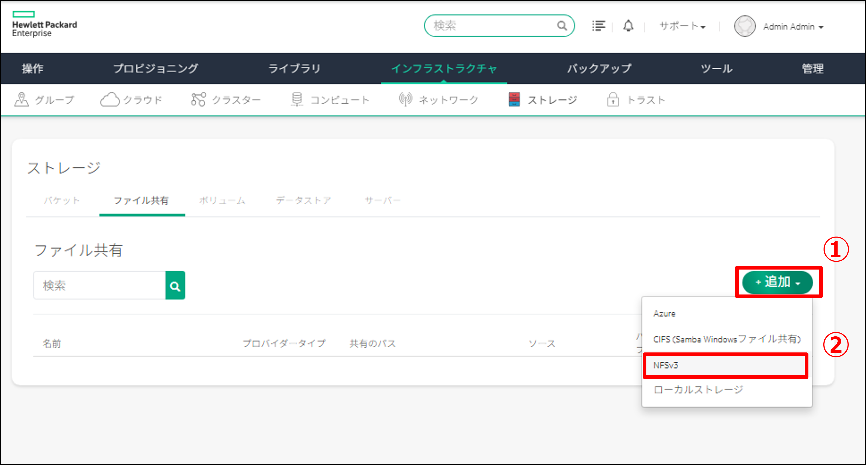The width and height of the screenshot is (868, 465).
Task: Click the notification bell icon
Action: tap(627, 25)
